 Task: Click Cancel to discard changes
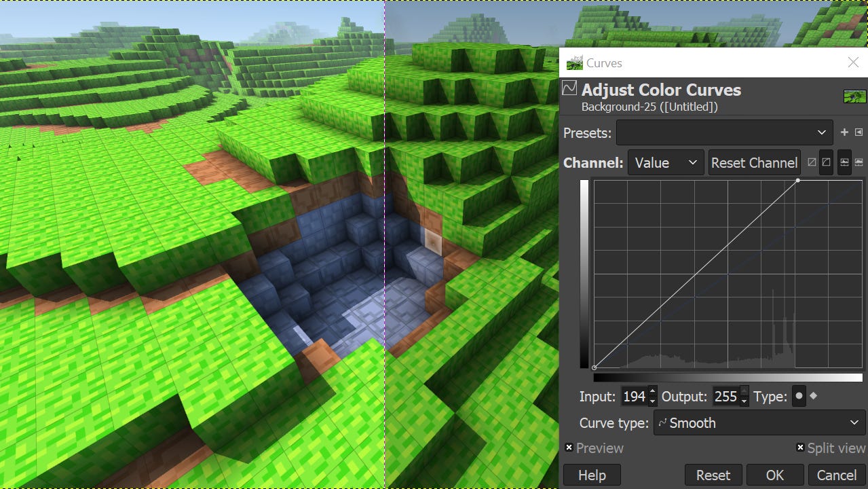pyautogui.click(x=836, y=475)
